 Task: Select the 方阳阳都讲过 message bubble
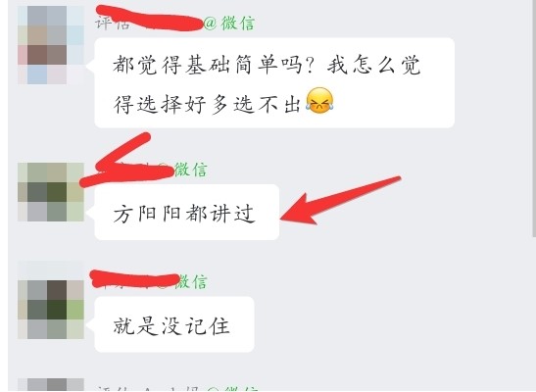(187, 213)
